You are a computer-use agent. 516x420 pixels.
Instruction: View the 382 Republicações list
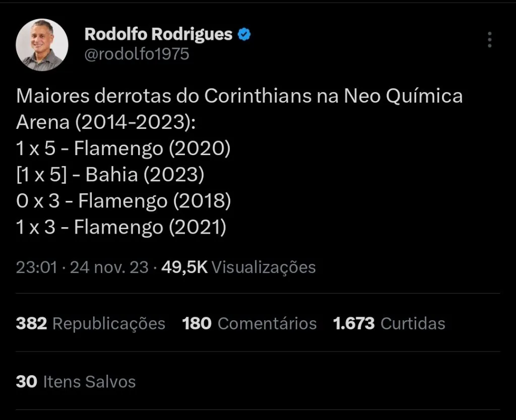click(x=91, y=323)
